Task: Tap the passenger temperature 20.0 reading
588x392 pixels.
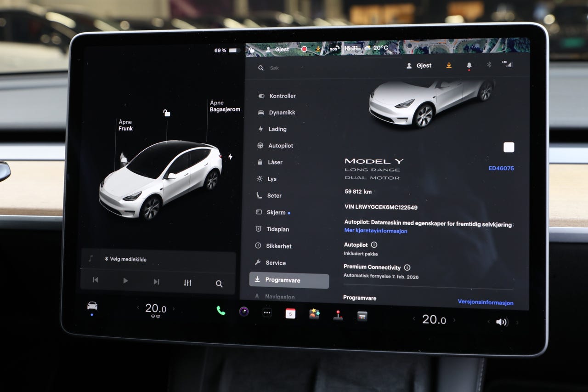Action: tap(434, 319)
